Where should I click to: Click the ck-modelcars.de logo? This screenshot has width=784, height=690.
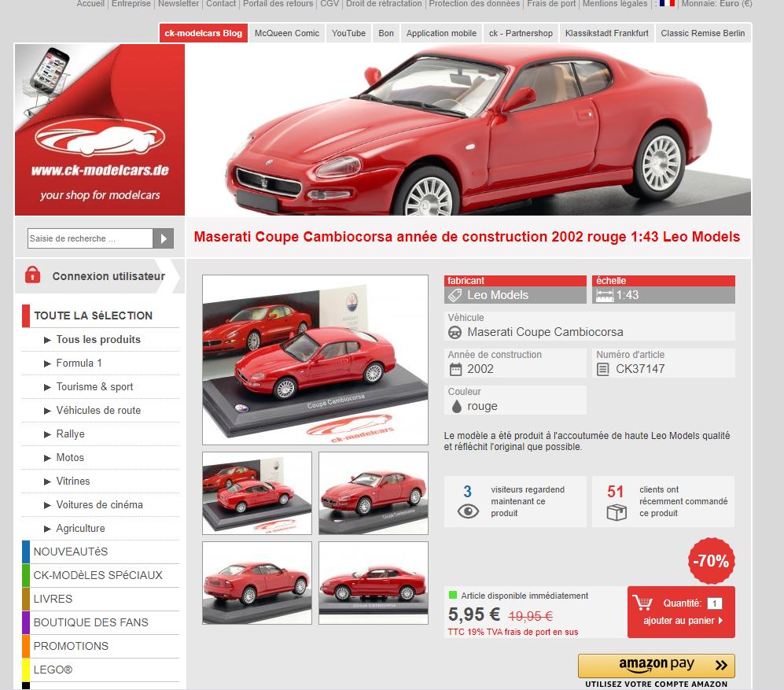click(x=100, y=130)
